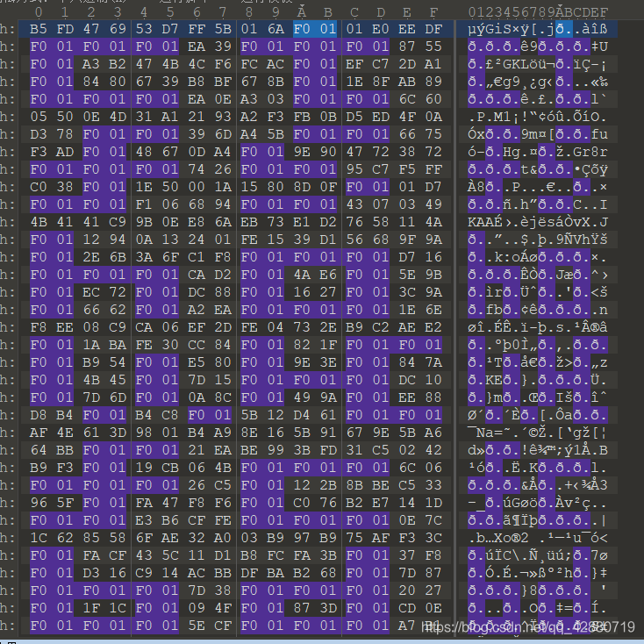Select hex byte 7C
The width and height of the screenshot is (644, 644).
coord(433,521)
